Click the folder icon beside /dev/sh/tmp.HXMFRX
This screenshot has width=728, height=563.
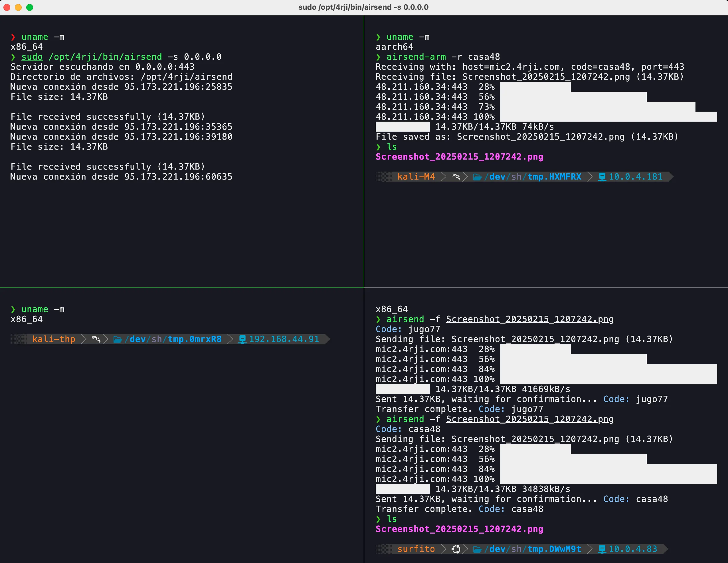pos(477,177)
